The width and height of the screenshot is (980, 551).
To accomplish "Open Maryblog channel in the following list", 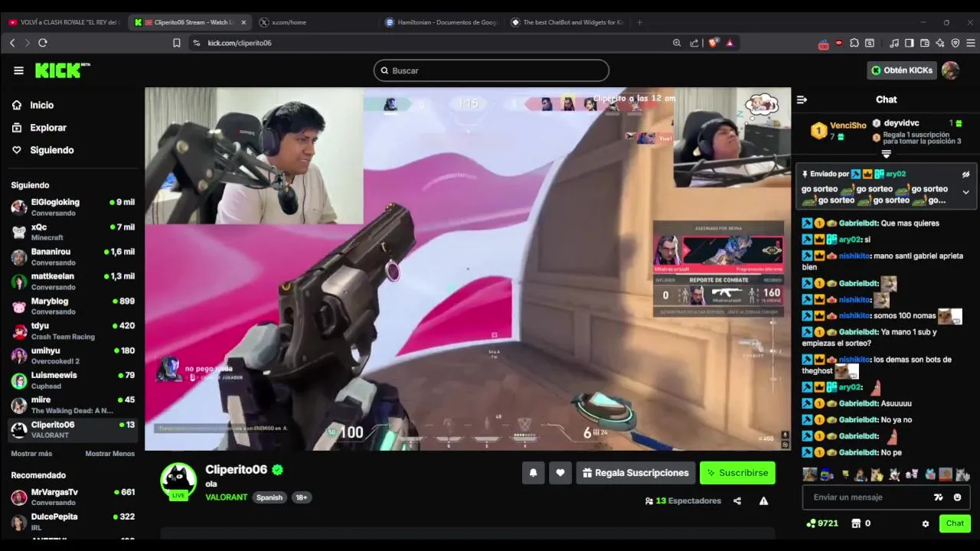I will coord(73,306).
